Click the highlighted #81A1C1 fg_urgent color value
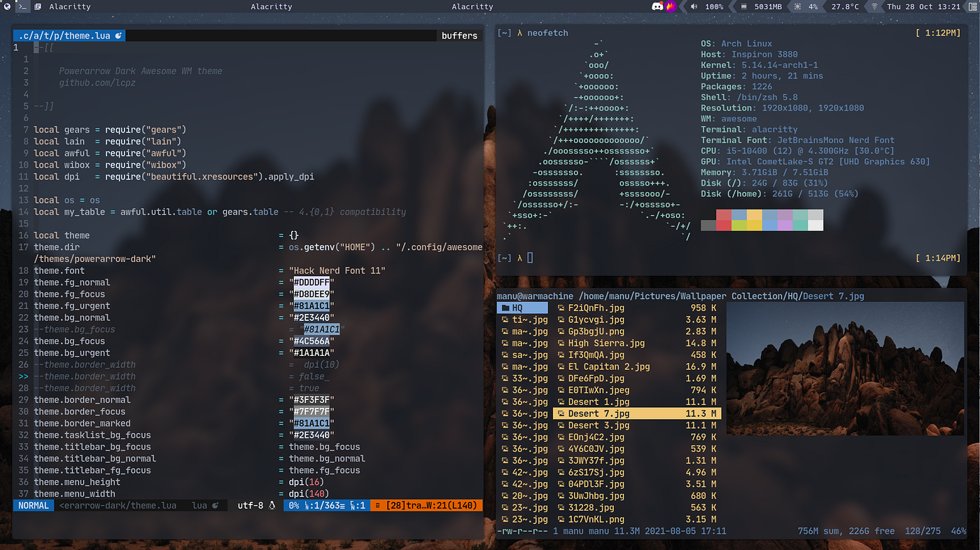This screenshot has width=980, height=550. pyautogui.click(x=311, y=306)
